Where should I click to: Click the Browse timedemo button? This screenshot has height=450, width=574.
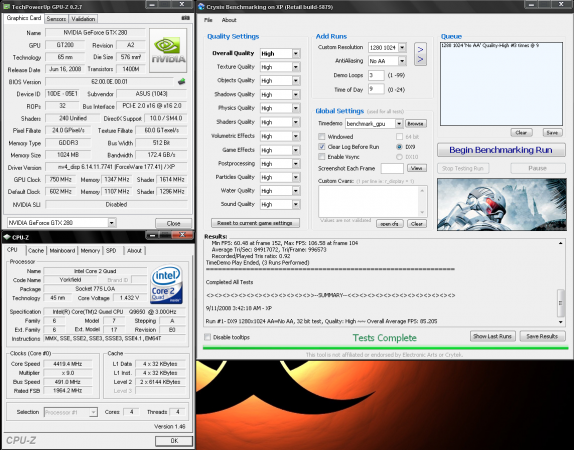click(415, 123)
